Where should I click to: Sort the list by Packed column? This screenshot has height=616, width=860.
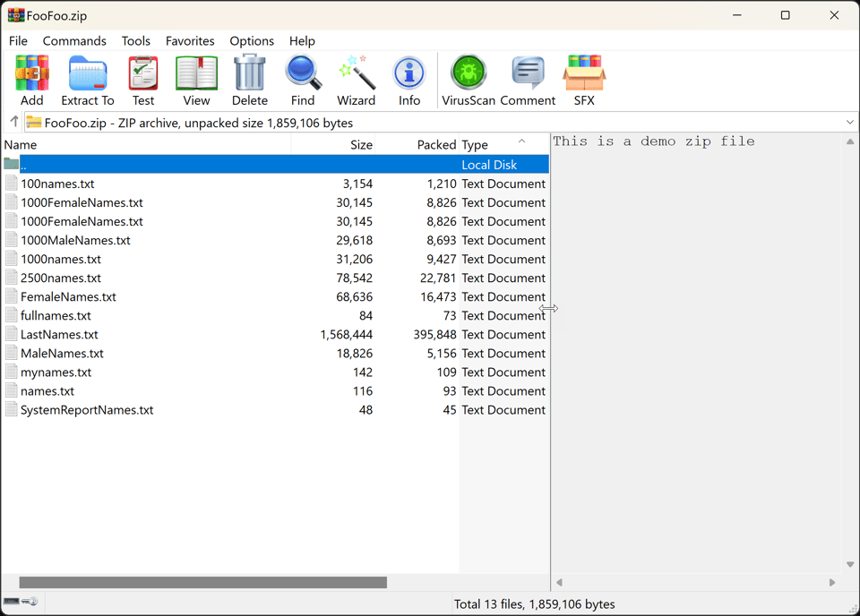[417, 145]
